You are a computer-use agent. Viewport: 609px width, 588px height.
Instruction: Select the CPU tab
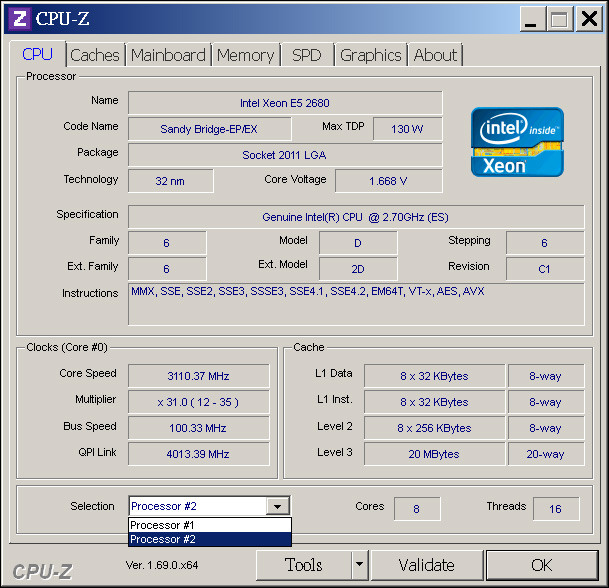(x=37, y=54)
